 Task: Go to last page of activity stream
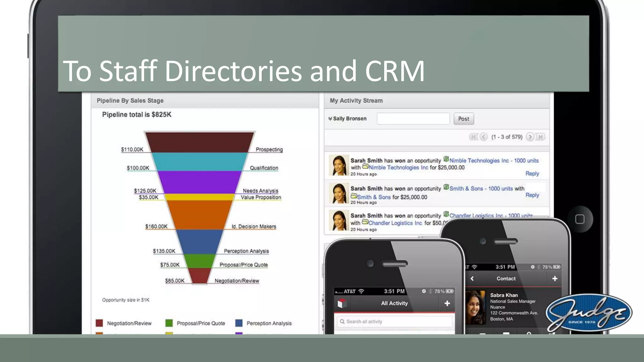(541, 137)
